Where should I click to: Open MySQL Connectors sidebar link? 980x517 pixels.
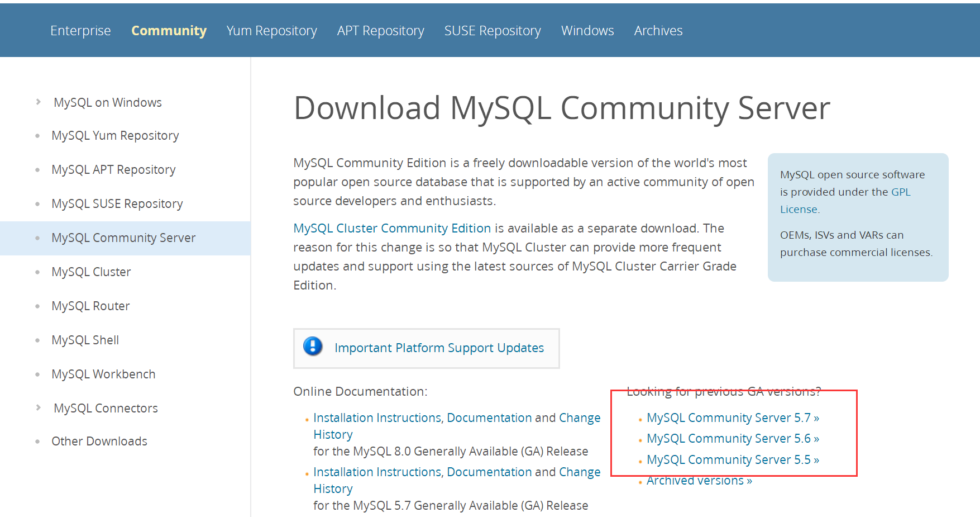(x=106, y=409)
